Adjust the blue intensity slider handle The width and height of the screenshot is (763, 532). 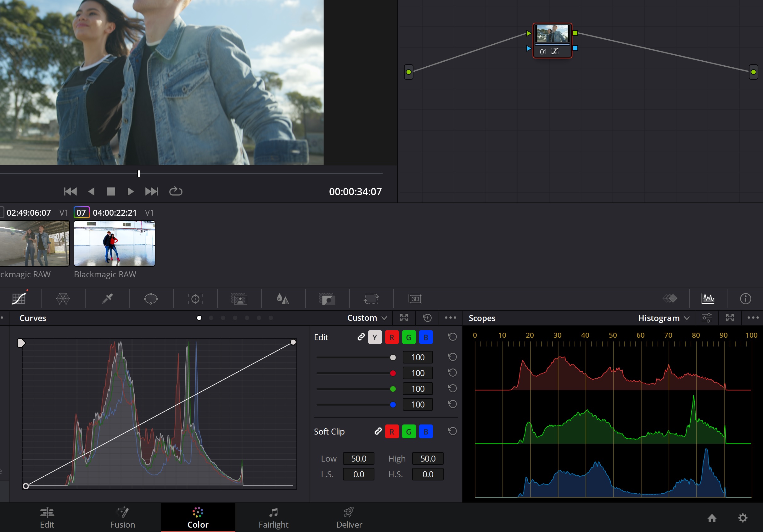click(x=393, y=404)
